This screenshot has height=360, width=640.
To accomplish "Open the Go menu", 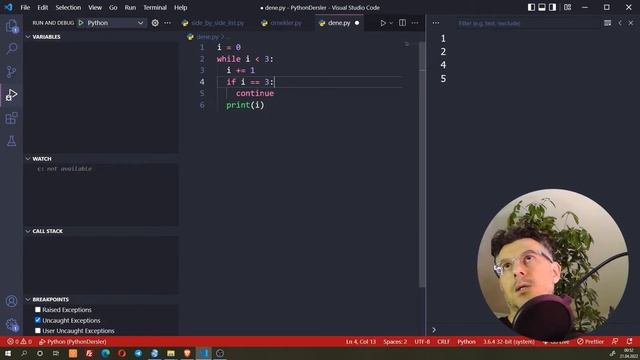I will point(113,7).
